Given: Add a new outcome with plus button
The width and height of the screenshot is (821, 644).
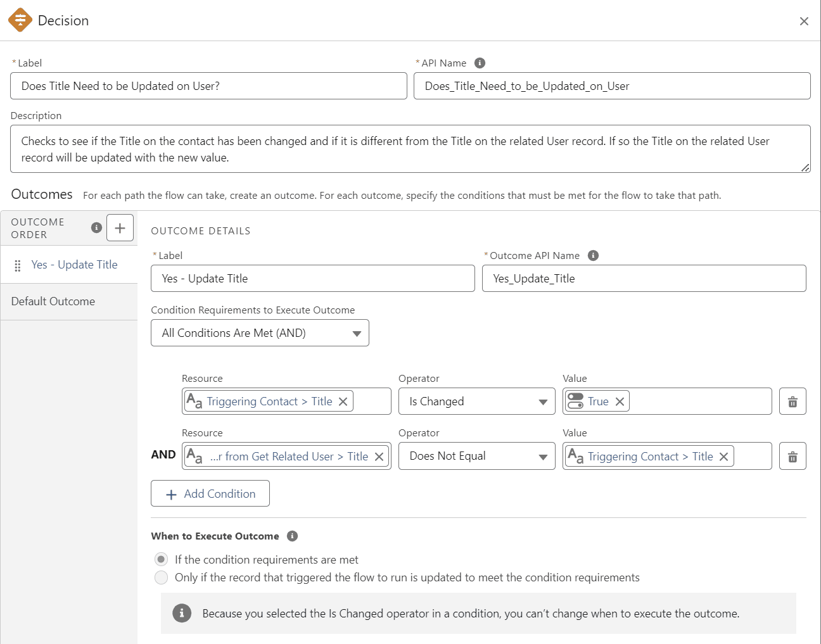Looking at the screenshot, I should pyautogui.click(x=120, y=227).
